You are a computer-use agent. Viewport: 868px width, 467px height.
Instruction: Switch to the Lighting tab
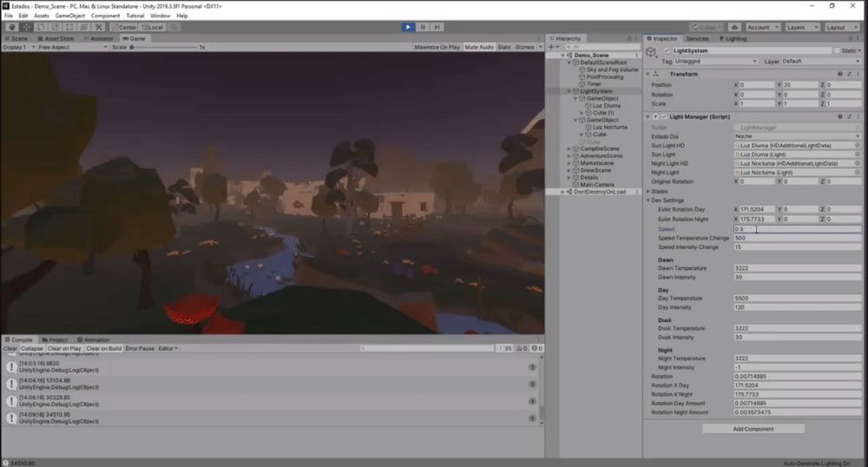(733, 38)
